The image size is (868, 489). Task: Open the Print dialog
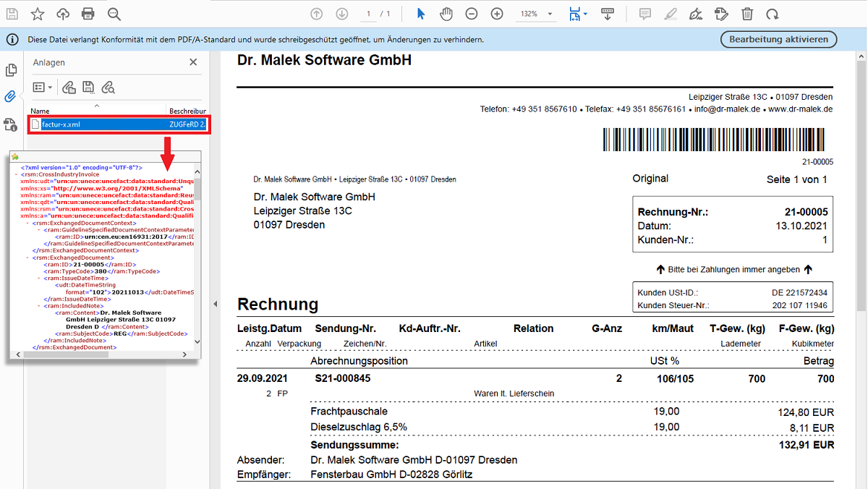click(88, 14)
